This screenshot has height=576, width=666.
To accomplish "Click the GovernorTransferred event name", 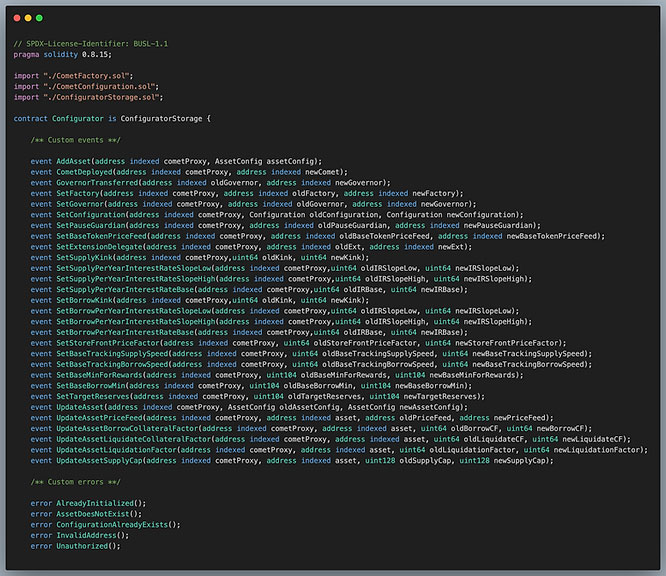I will (x=97, y=183).
